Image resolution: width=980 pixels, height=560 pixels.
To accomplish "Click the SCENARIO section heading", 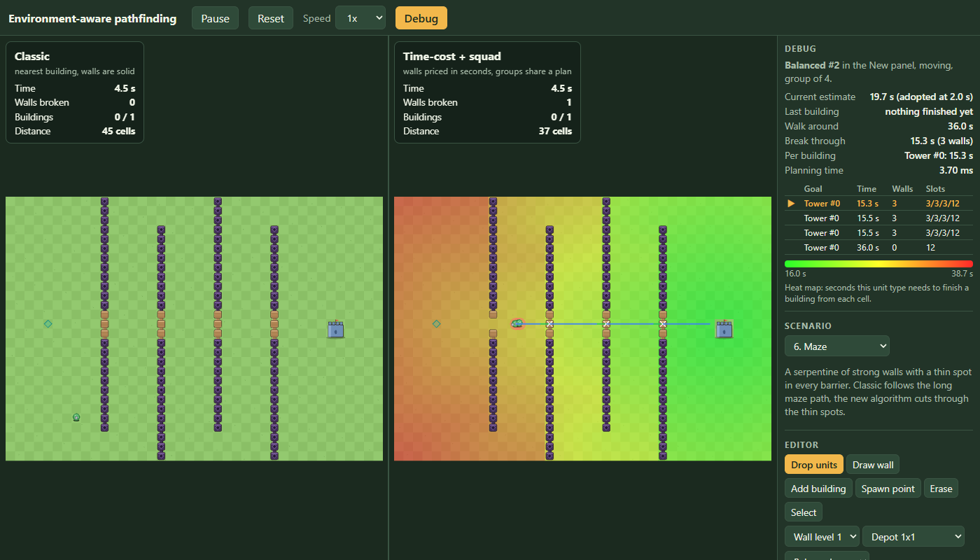I will [808, 325].
